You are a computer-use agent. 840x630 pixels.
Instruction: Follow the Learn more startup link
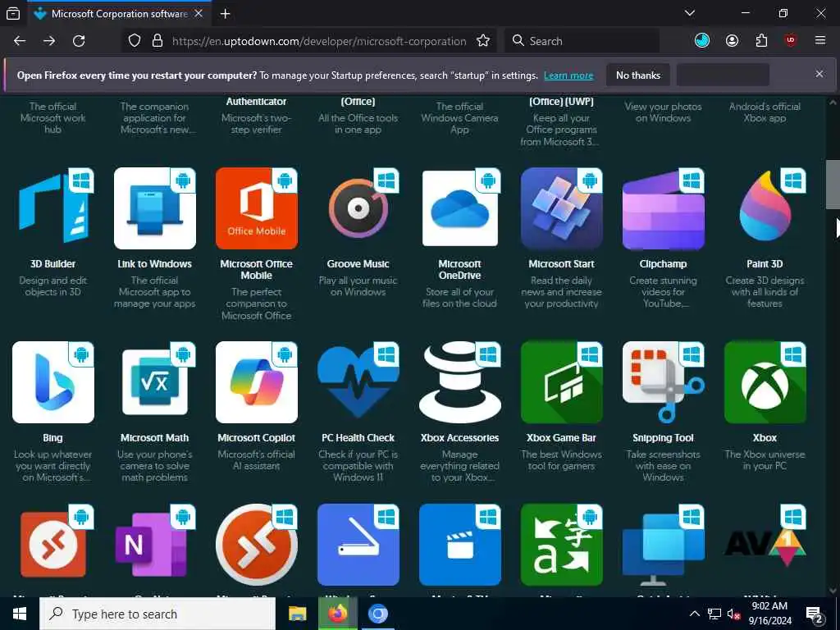click(568, 75)
